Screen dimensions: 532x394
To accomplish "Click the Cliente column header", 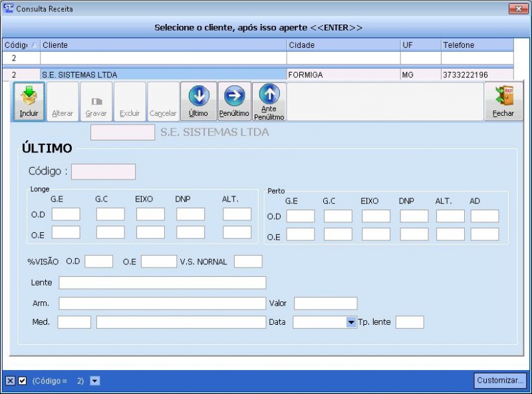I will coord(163,45).
